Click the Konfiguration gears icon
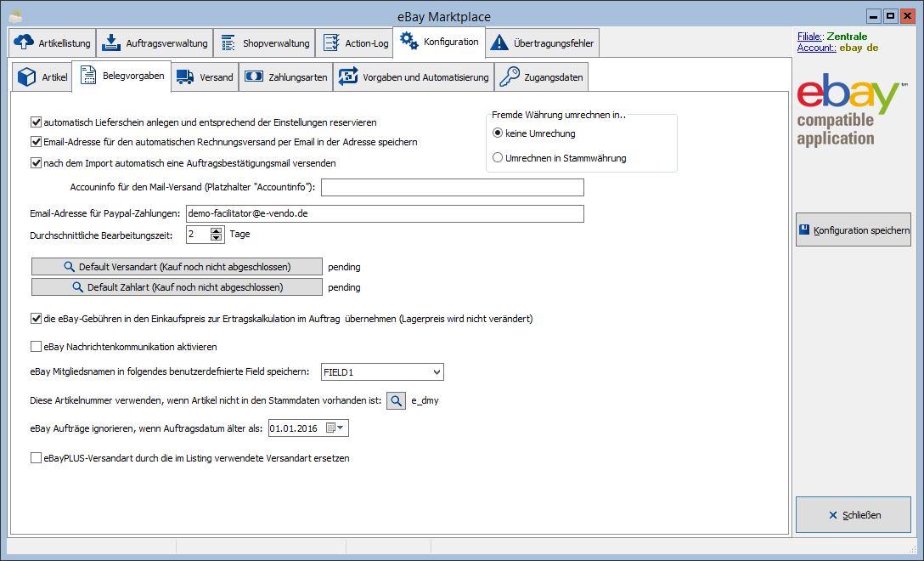 tap(409, 42)
